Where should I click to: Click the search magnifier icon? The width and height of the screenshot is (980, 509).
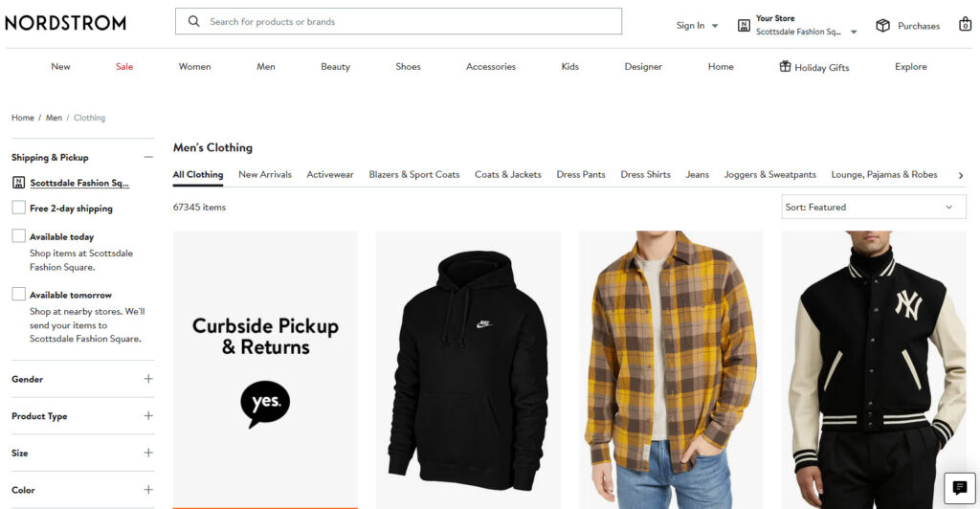(x=193, y=21)
